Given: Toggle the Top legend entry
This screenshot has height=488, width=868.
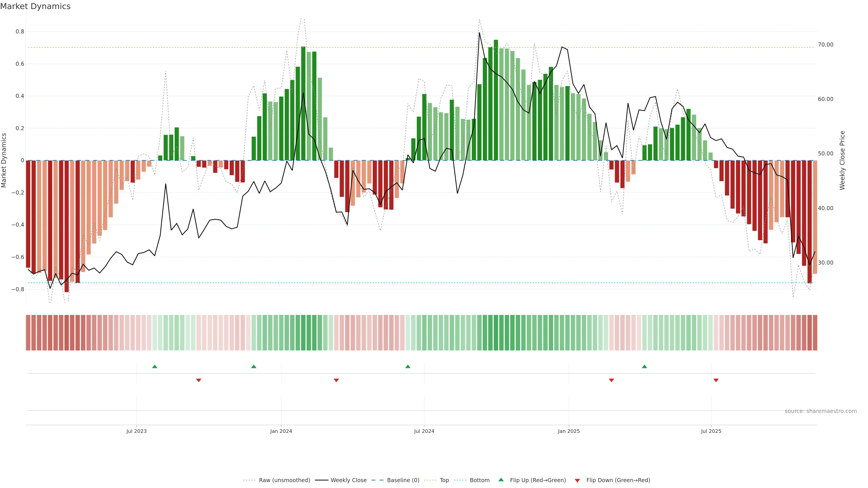Looking at the screenshot, I should pyautogui.click(x=444, y=480).
